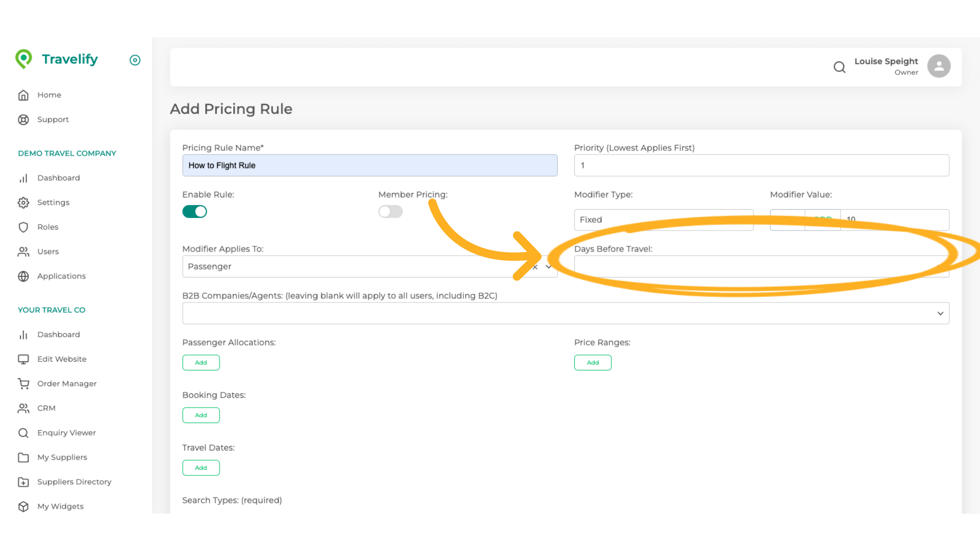
Task: Open Enquiry Viewer in sidebar
Action: (x=66, y=433)
